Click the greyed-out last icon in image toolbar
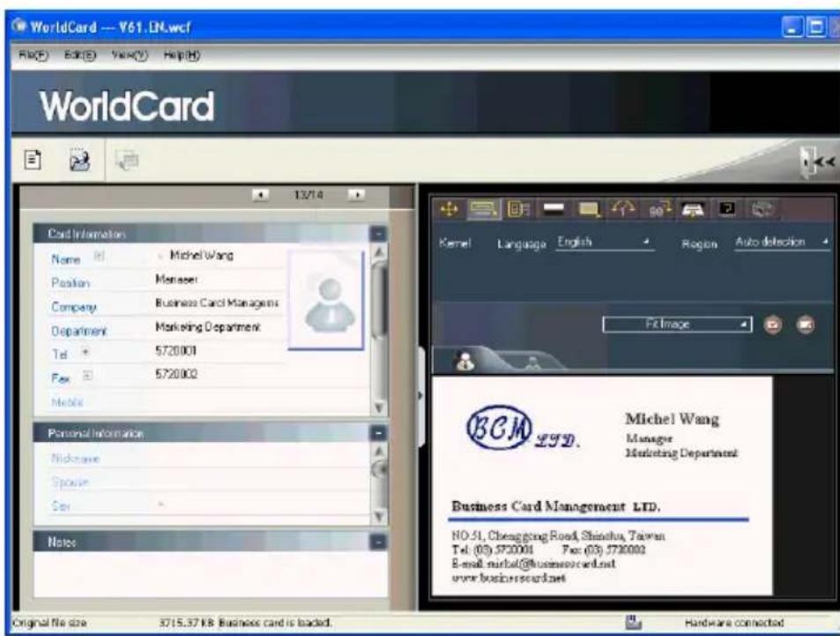The image size is (840, 636). 762,210
